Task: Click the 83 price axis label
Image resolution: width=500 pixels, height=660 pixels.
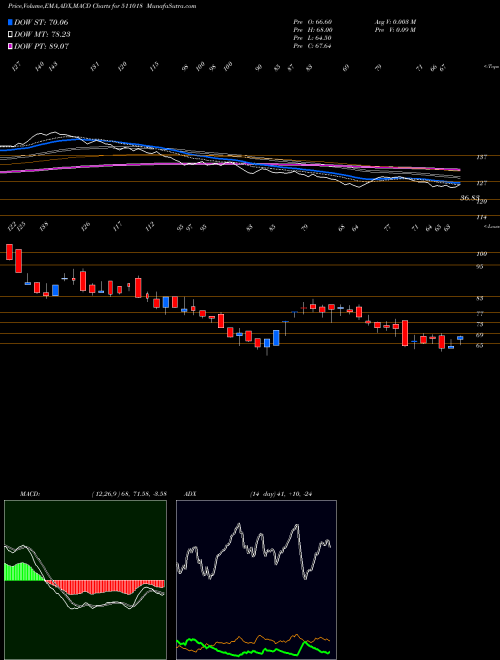Action: point(481,298)
